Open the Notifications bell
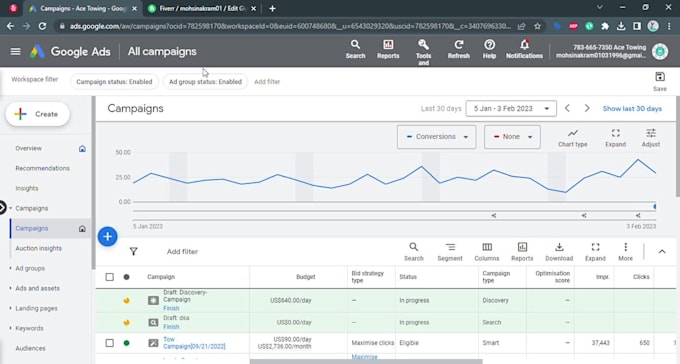The height and width of the screenshot is (364, 680). click(x=524, y=49)
